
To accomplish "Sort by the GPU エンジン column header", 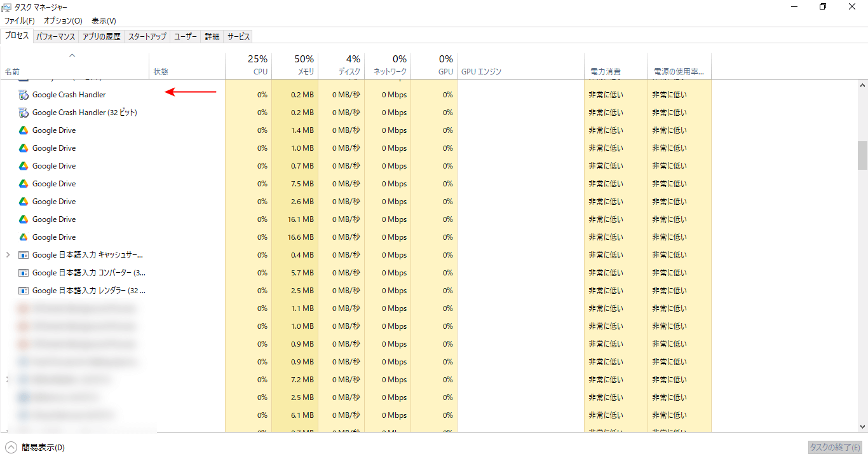I will (x=520, y=65).
